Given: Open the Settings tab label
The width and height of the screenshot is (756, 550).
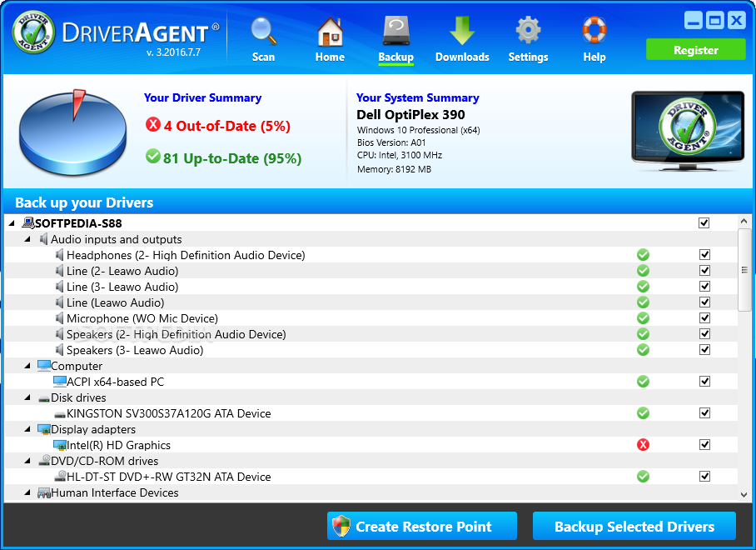Looking at the screenshot, I should coord(529,57).
